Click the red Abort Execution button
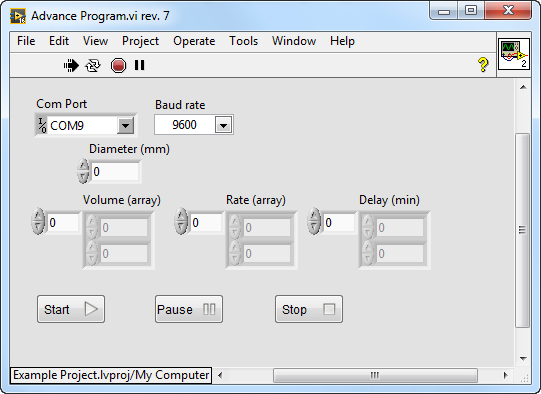Viewport: 541px width, 394px height. click(118, 65)
